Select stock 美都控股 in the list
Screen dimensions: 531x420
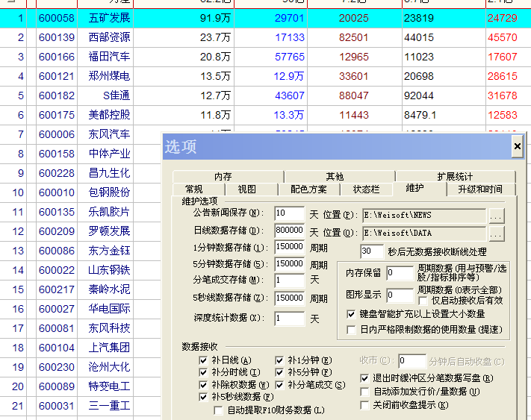click(x=109, y=115)
